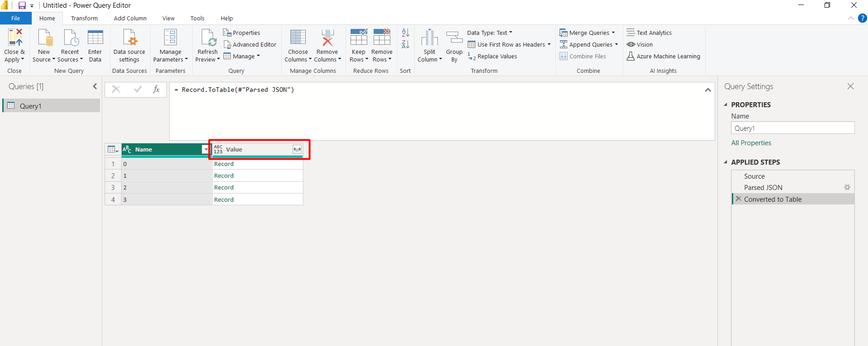Collapse the formula bar with the chevron
This screenshot has height=346, width=868.
click(708, 90)
